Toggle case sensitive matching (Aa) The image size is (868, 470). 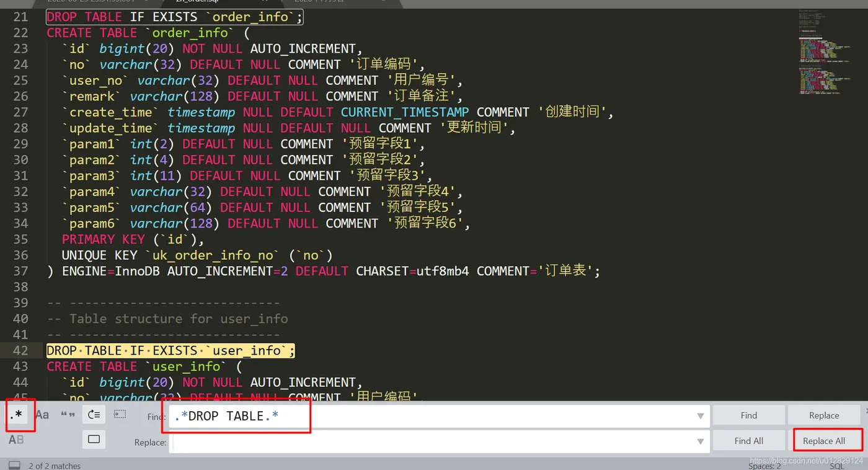tap(42, 415)
